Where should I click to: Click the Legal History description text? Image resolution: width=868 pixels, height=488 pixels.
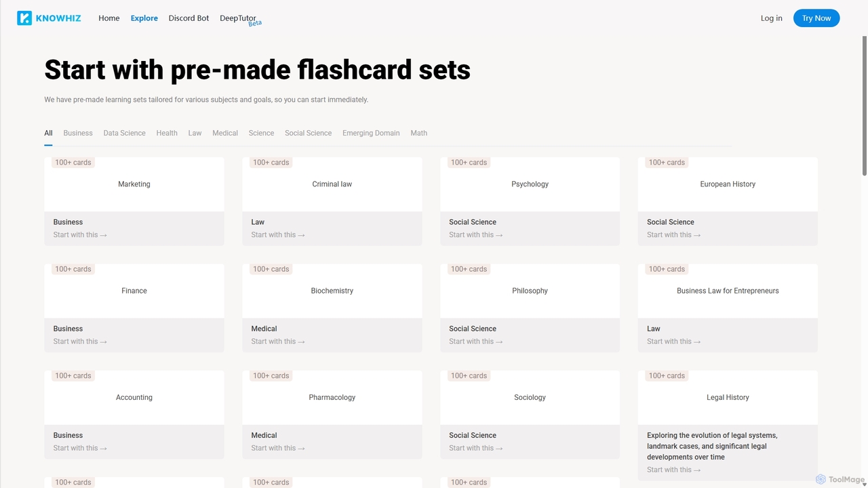[712, 446]
